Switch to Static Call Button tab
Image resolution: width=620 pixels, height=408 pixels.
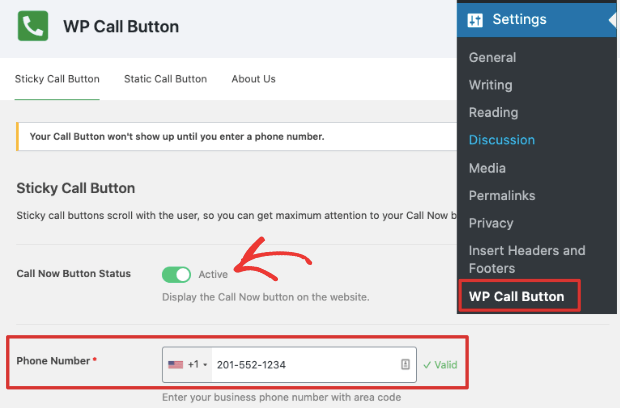point(165,79)
